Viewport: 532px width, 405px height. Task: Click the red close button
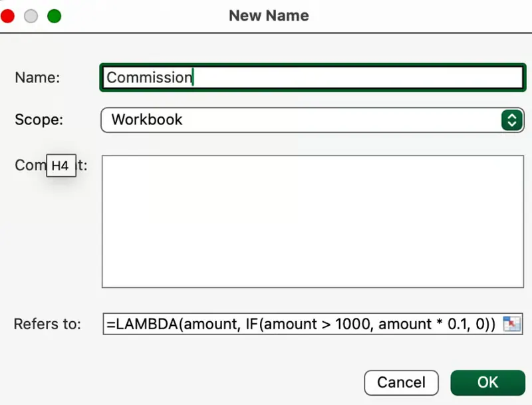7,15
